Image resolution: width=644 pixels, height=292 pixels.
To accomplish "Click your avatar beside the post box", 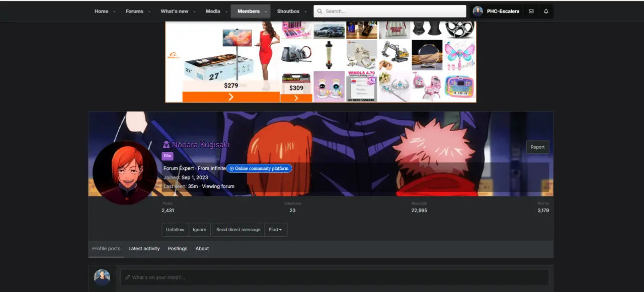I will [102, 277].
